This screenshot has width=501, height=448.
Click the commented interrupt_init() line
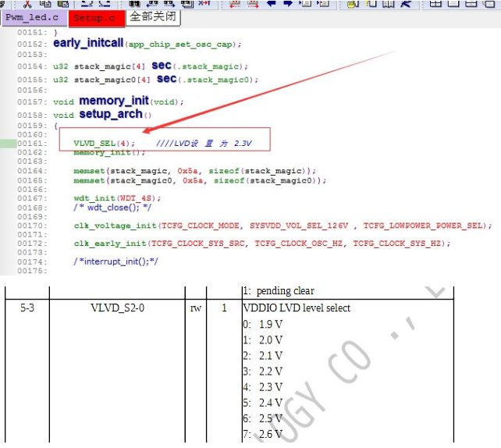[x=115, y=261]
